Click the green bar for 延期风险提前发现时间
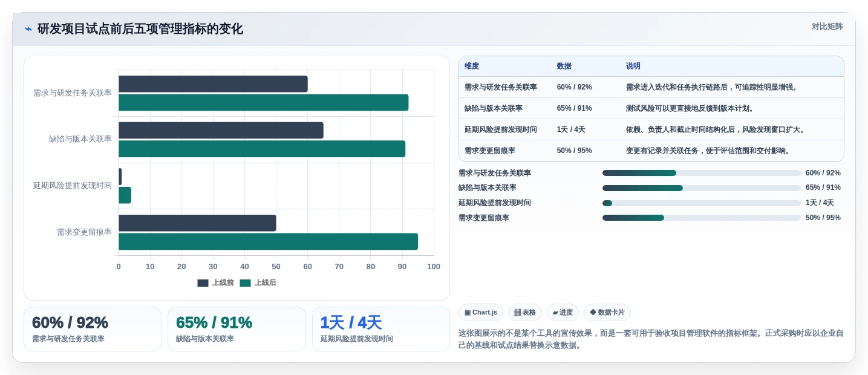Screen dimensions: 868x375 [125, 195]
